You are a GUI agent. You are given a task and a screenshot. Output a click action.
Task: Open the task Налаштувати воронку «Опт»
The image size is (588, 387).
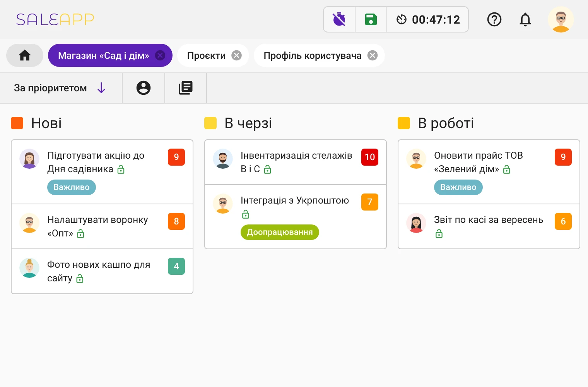[x=102, y=226]
